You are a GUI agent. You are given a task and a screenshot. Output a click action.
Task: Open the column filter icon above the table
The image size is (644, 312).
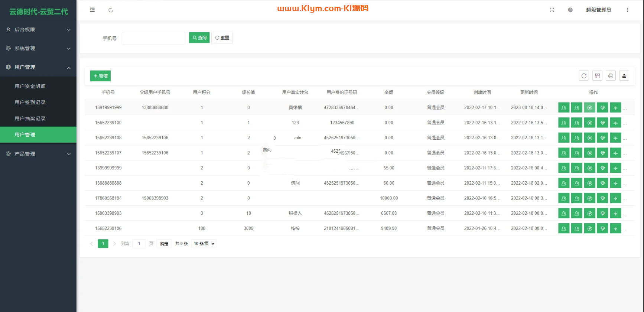pos(598,76)
